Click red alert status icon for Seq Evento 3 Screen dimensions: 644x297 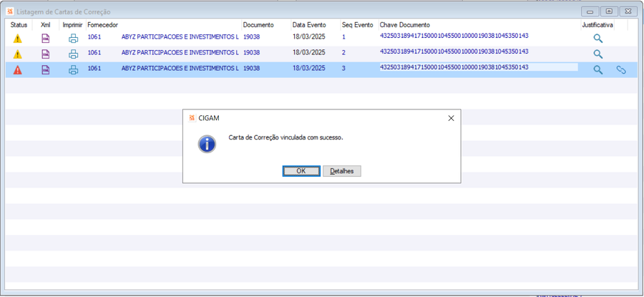point(17,70)
